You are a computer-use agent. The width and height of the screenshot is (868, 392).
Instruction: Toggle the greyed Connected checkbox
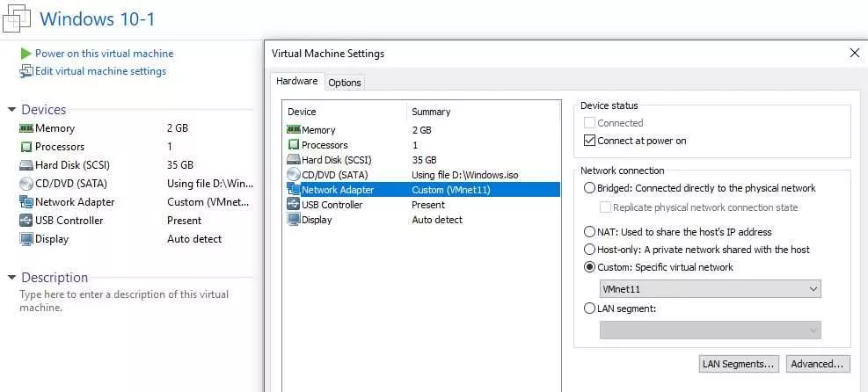[x=589, y=123]
